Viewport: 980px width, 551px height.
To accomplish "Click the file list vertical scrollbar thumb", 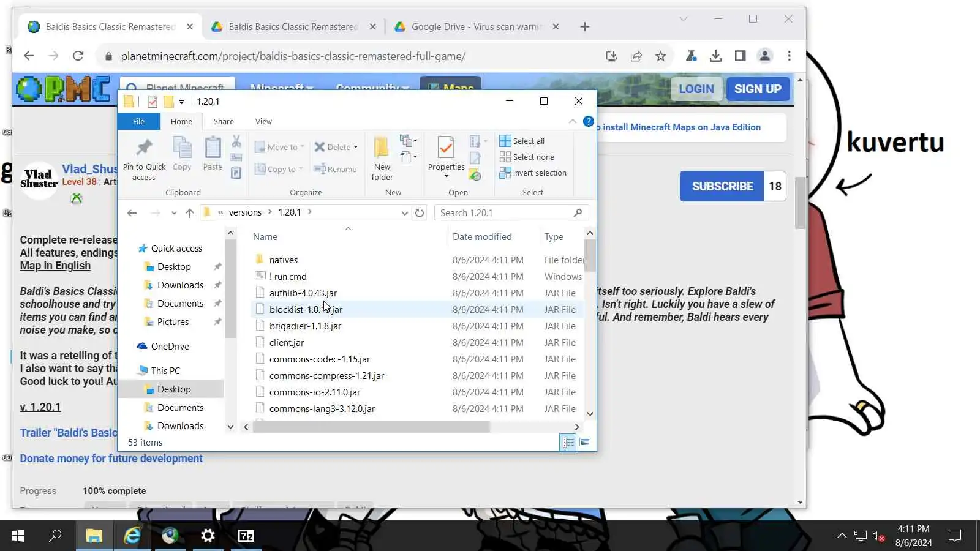I will point(590,255).
